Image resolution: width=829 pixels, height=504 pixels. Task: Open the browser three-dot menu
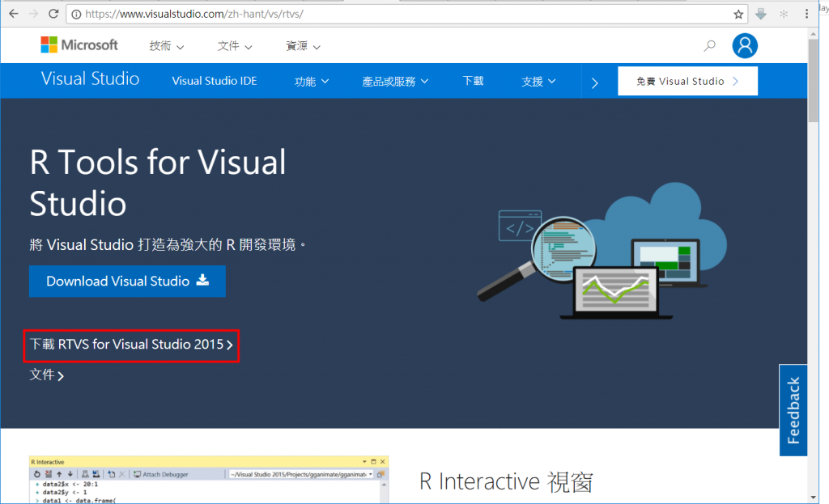coord(806,15)
